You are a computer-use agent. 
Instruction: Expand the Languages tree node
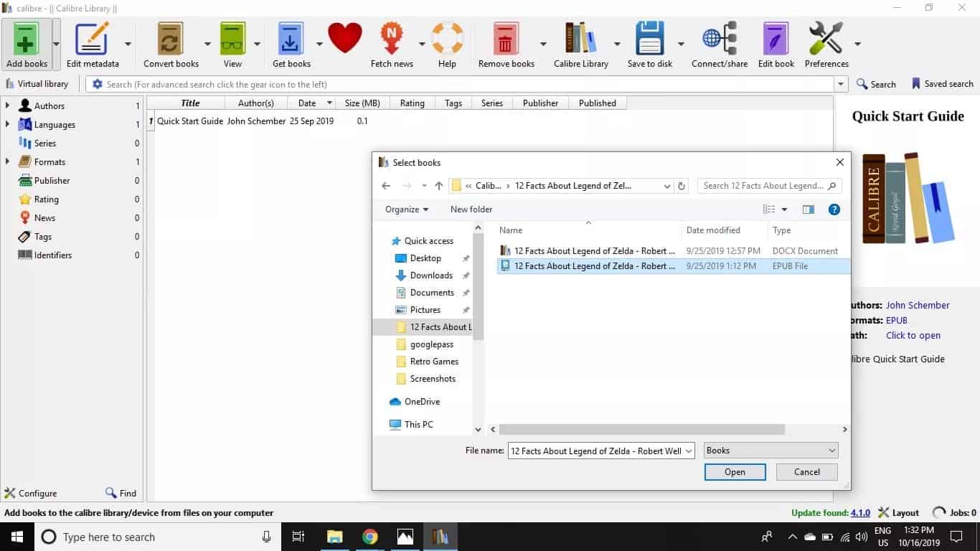pos(7,124)
